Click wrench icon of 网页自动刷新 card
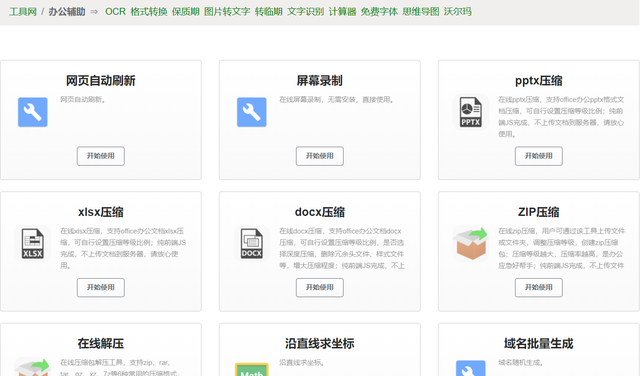This screenshot has height=376, width=640. 33,112
